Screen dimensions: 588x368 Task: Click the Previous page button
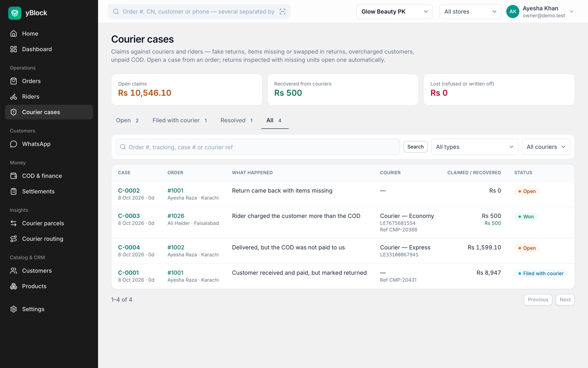[x=538, y=300]
